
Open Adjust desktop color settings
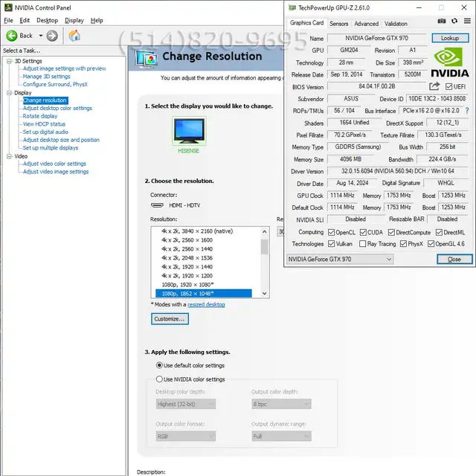coord(57,108)
